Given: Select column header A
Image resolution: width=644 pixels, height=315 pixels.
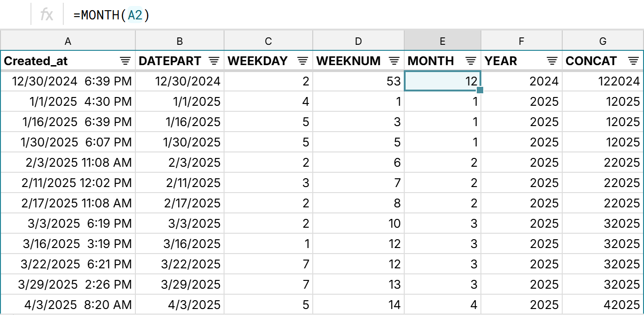Looking at the screenshot, I should [x=67, y=41].
